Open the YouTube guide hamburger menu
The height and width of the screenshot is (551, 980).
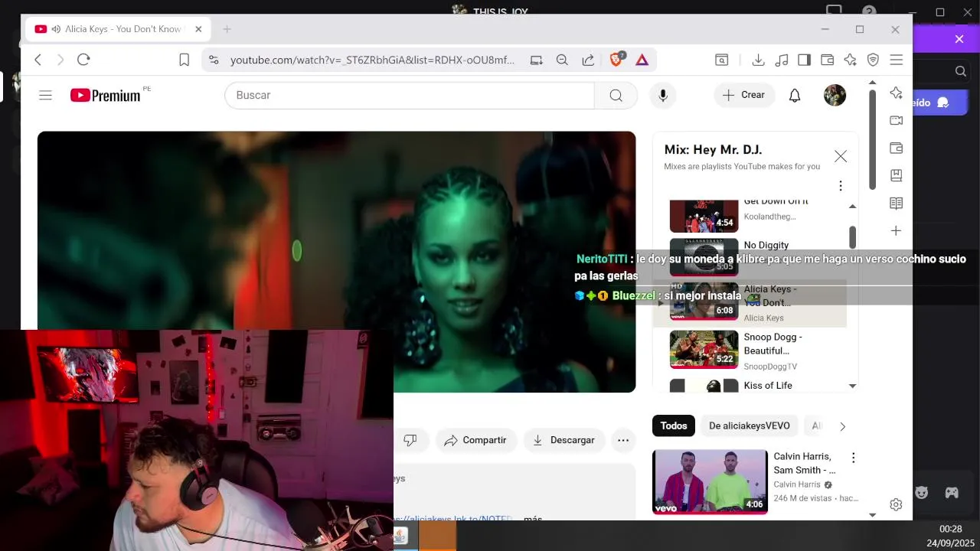click(x=45, y=95)
